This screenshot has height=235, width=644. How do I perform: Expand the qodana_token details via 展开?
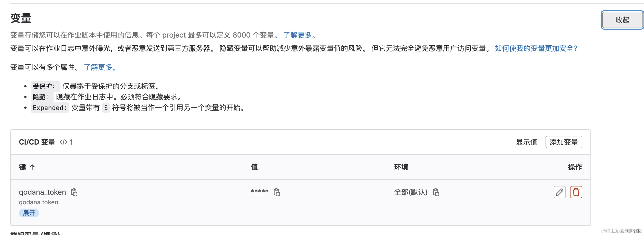click(29, 213)
